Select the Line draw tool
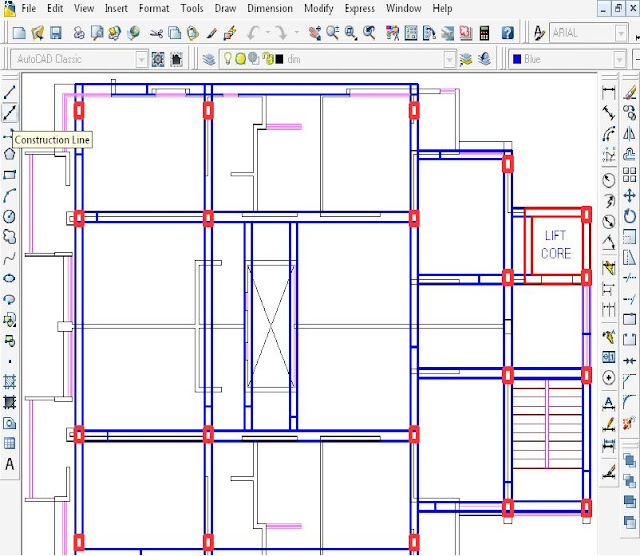The width and height of the screenshot is (640, 556). [9, 91]
